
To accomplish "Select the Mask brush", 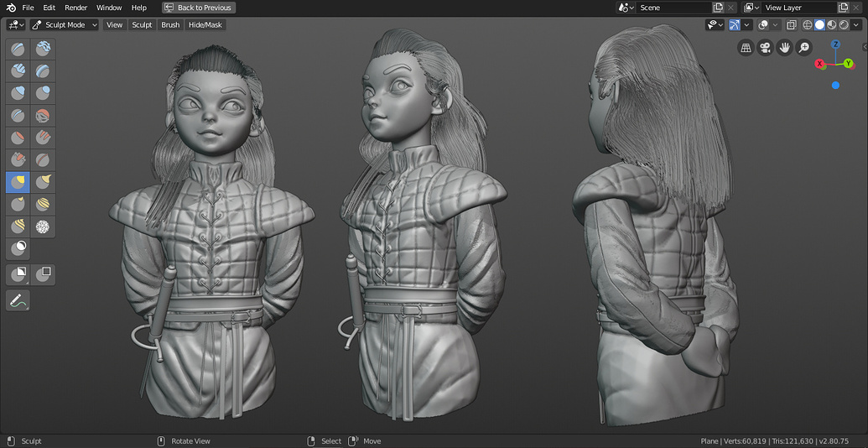I will [18, 248].
